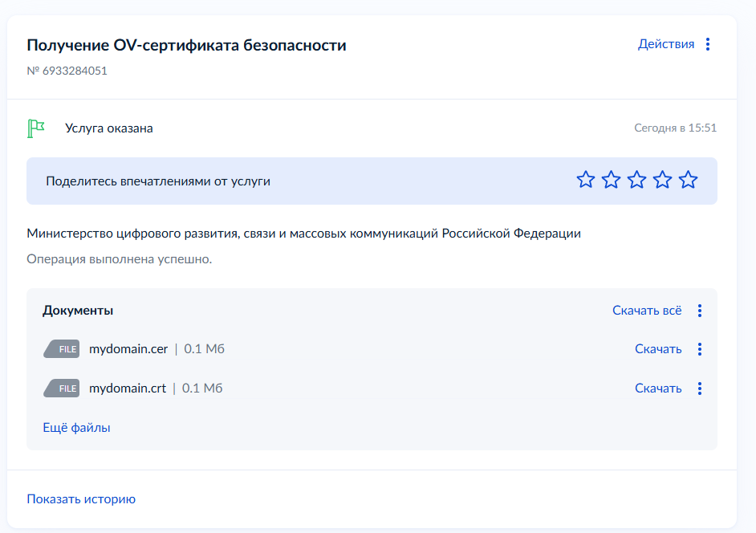Open the Действия actions menu
This screenshot has width=756, height=533.
point(665,44)
